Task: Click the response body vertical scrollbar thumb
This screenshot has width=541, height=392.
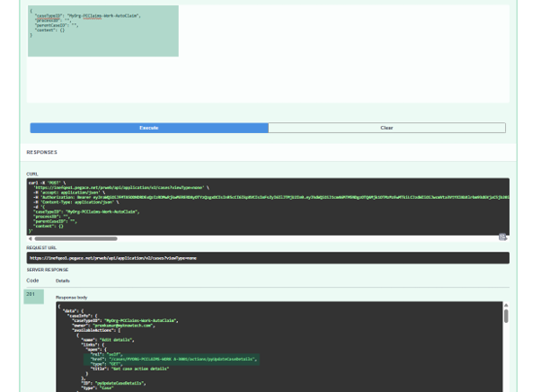Action: pyautogui.click(x=506, y=316)
